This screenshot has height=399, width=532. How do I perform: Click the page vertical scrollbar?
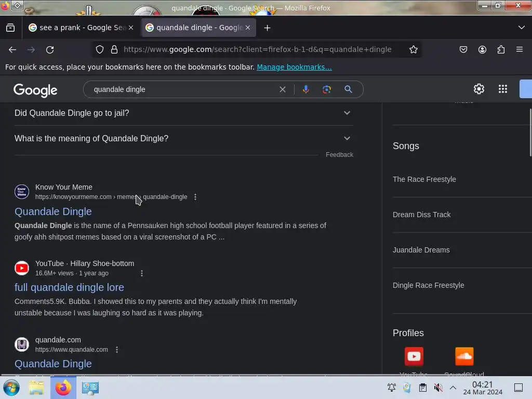530,132
